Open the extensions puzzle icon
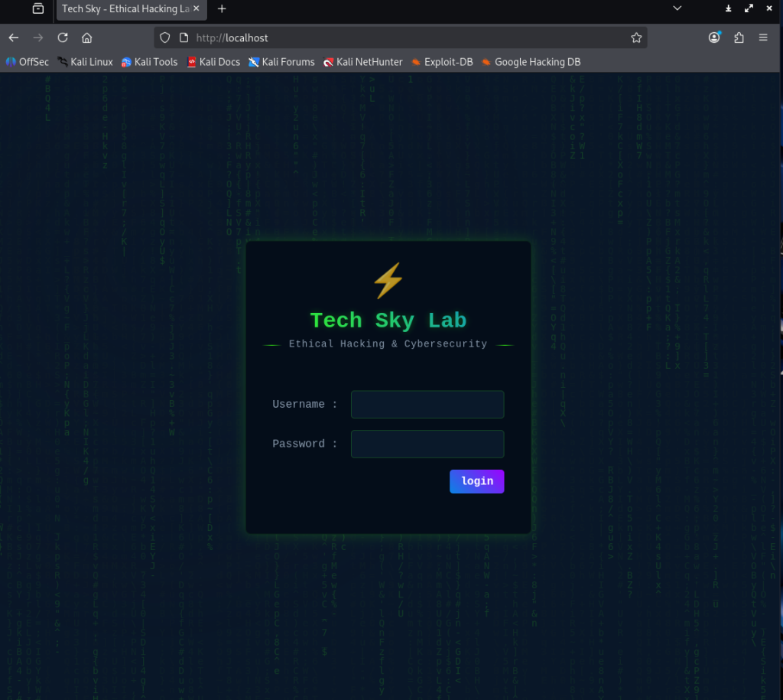The height and width of the screenshot is (700, 783). coord(739,37)
